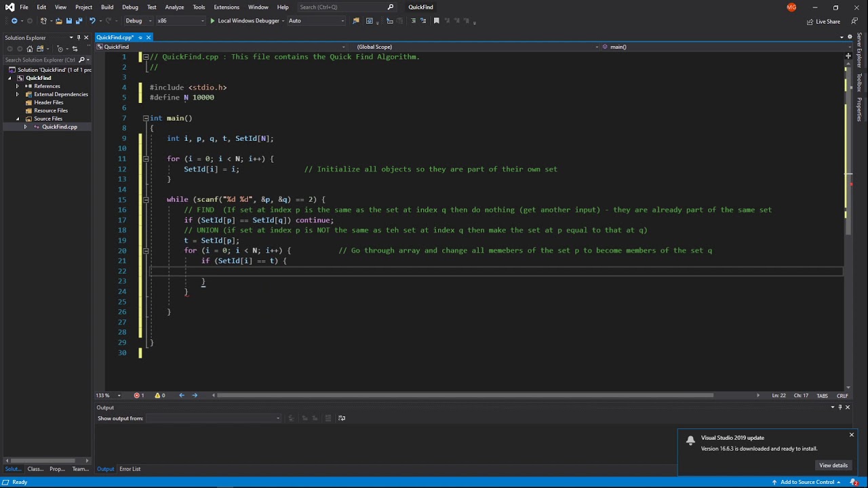868x488 pixels.
Task: Toggle CRLF line ending setting
Action: (x=842, y=396)
